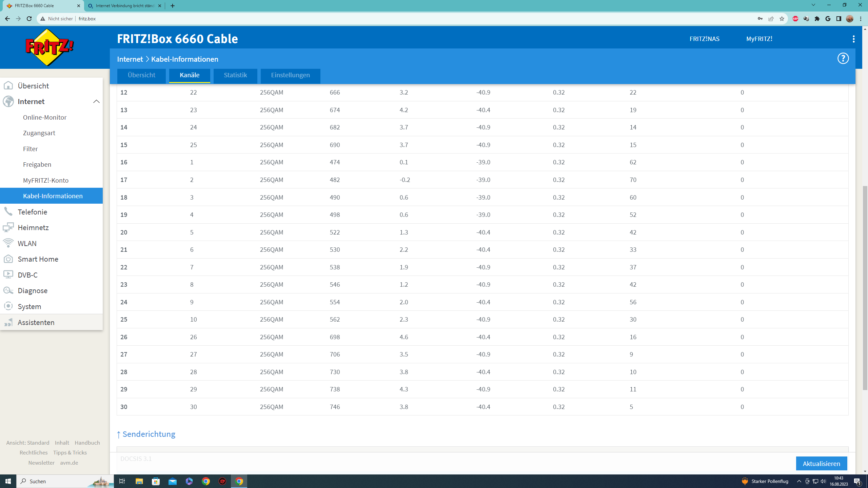Close the FRITZ!Box 6660 Cable tab
Viewport: 868px width, 488px height.
click(78, 6)
